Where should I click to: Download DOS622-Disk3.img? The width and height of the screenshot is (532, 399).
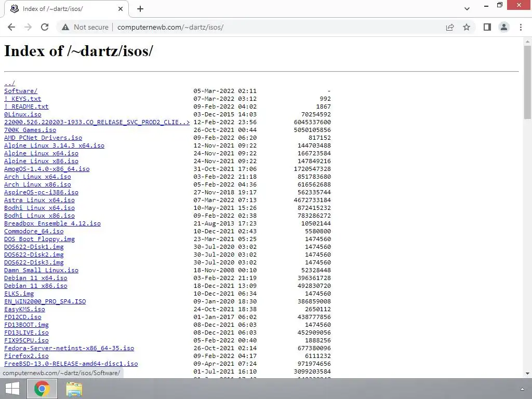point(34,262)
